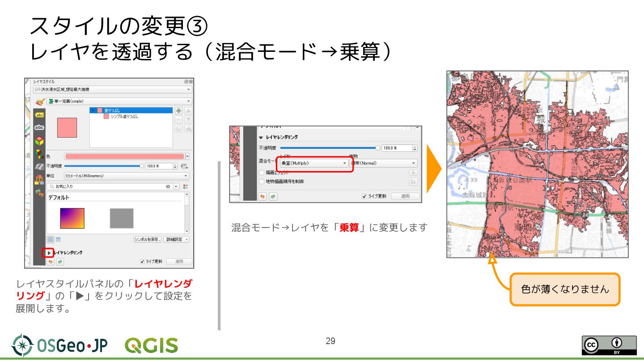Switch symbol list to icon view
This screenshot has height=362, width=644.
tap(51, 240)
